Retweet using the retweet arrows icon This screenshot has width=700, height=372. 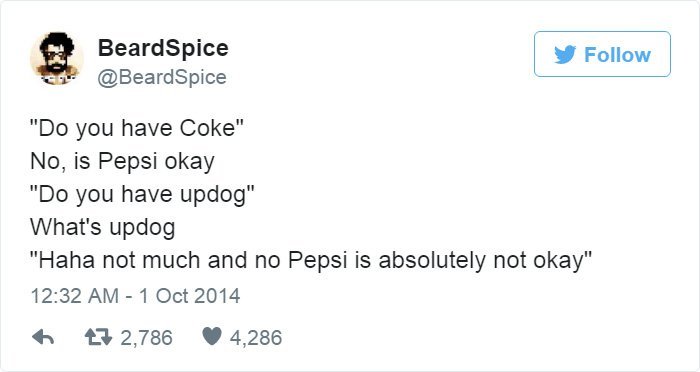pyautogui.click(x=98, y=338)
